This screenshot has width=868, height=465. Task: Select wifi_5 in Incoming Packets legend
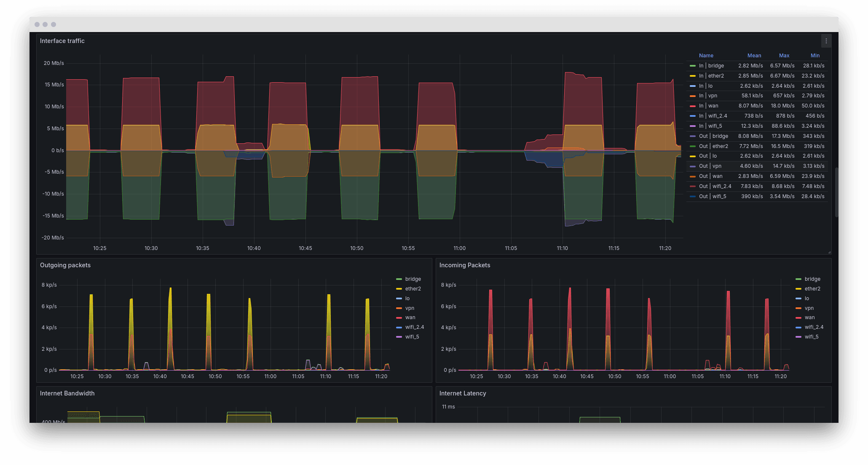point(812,337)
